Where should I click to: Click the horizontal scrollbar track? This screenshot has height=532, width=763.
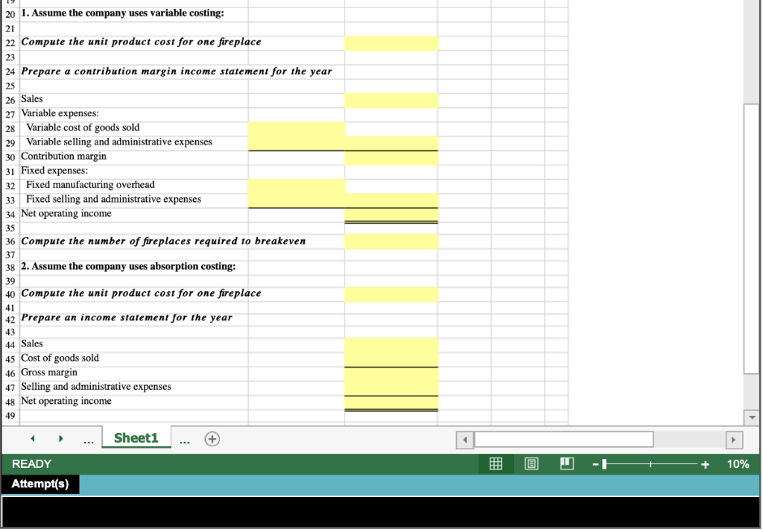pyautogui.click(x=563, y=439)
